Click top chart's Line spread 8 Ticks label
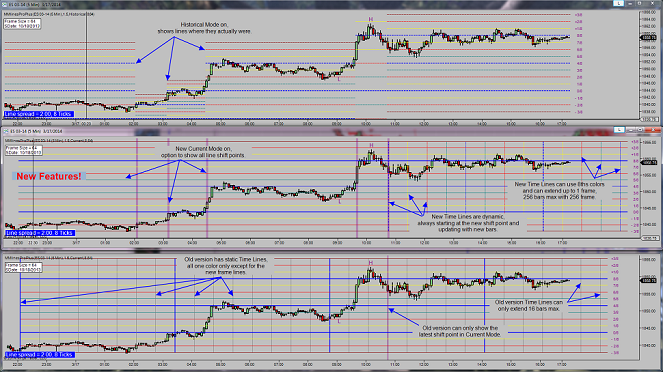 [39, 114]
